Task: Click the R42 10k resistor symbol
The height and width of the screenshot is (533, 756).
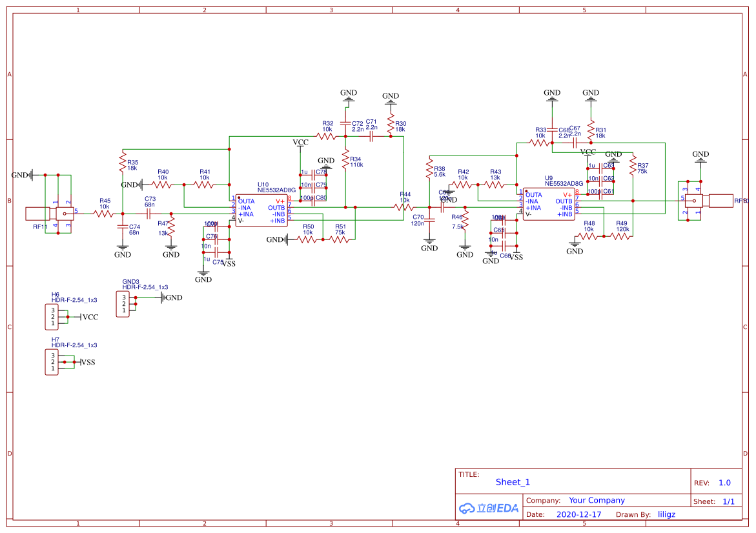Action: pyautogui.click(x=462, y=185)
